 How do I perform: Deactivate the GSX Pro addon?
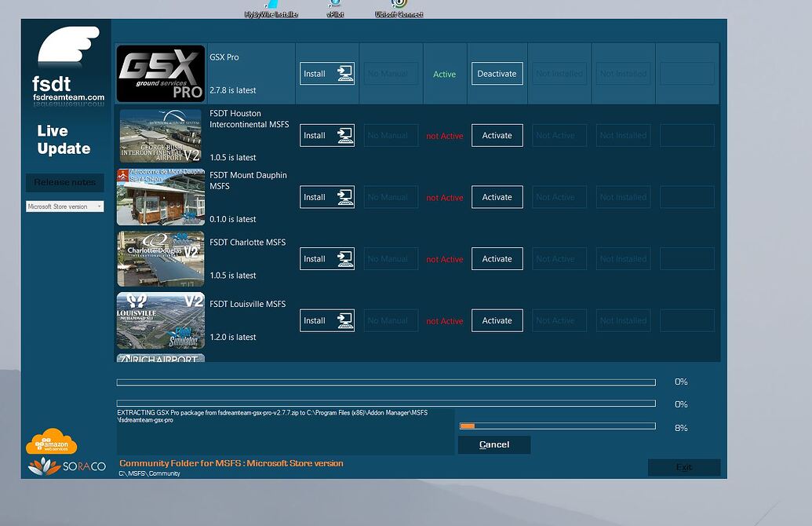tap(497, 73)
